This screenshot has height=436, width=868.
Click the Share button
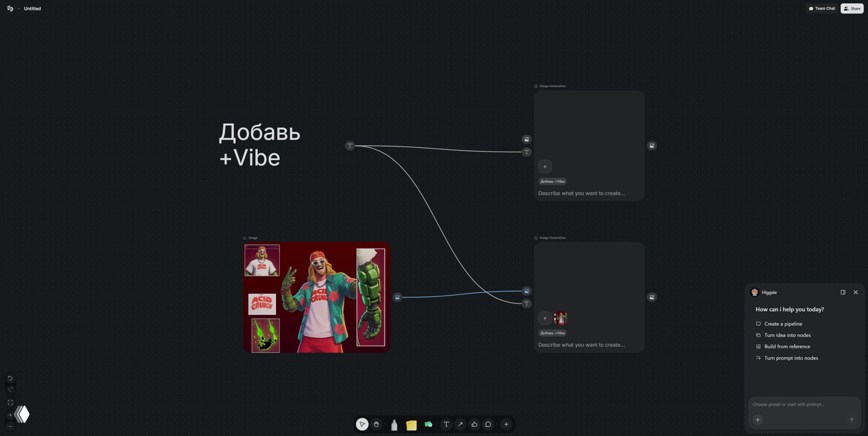pyautogui.click(x=852, y=9)
